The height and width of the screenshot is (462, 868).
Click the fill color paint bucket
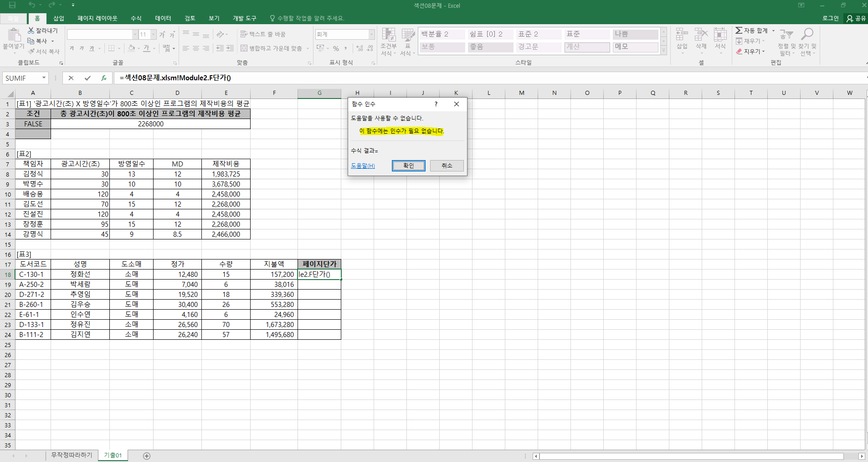(131, 48)
